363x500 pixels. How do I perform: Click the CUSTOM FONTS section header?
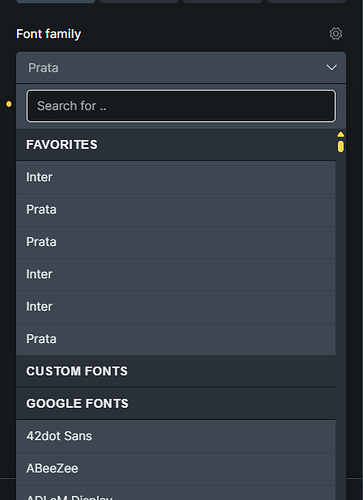tap(176, 371)
